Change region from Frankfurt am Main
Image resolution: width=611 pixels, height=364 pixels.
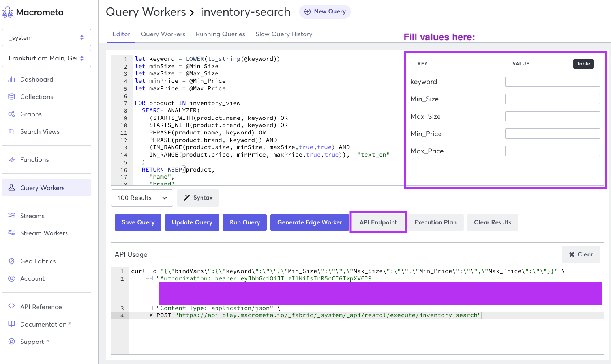(x=46, y=58)
